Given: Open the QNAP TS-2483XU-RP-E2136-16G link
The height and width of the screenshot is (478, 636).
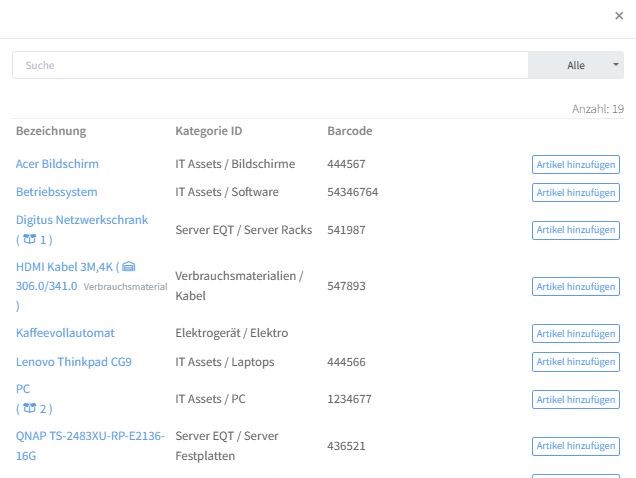Looking at the screenshot, I should 90,446.
